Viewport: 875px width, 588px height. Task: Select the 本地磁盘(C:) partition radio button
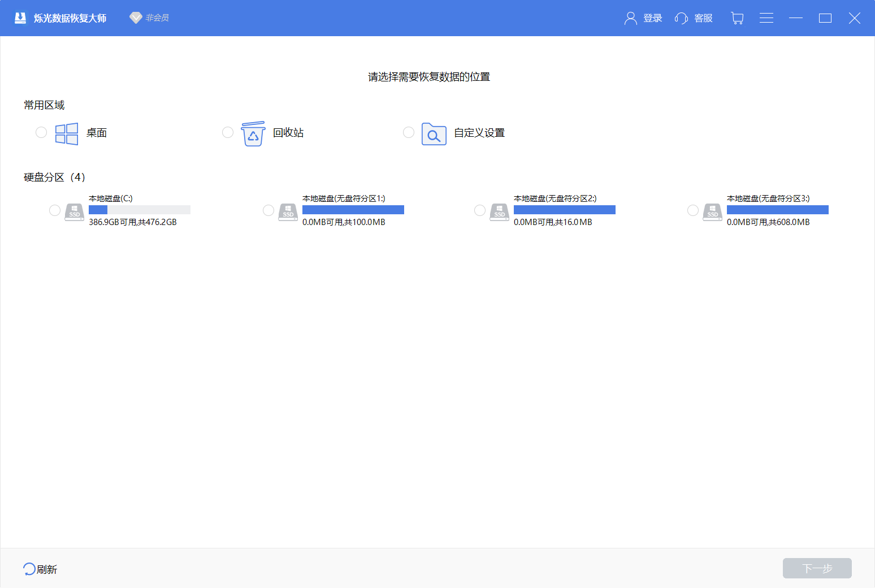click(x=54, y=210)
